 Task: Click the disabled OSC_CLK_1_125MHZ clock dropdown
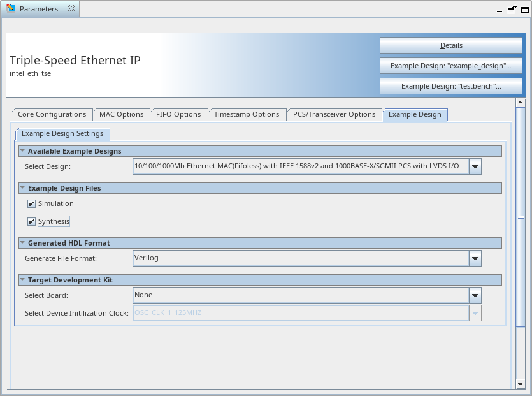[306, 313]
